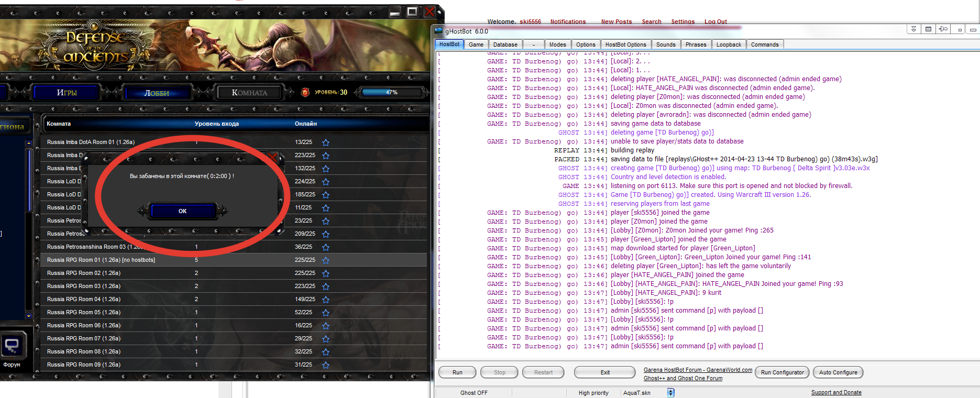Select the Russia RPG Room 09 (1.26a) row
The height and width of the screenshot is (398, 980).
234,364
